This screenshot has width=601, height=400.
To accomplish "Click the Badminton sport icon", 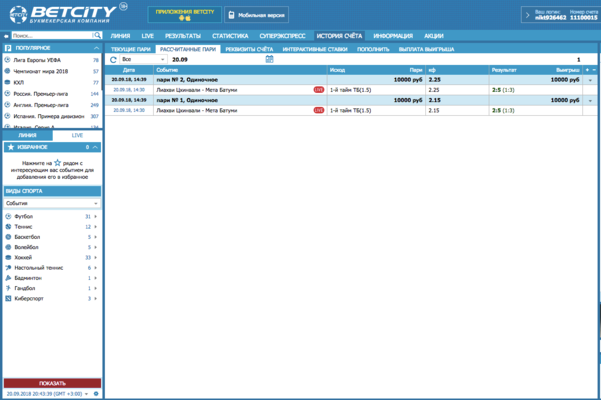I will (x=9, y=278).
